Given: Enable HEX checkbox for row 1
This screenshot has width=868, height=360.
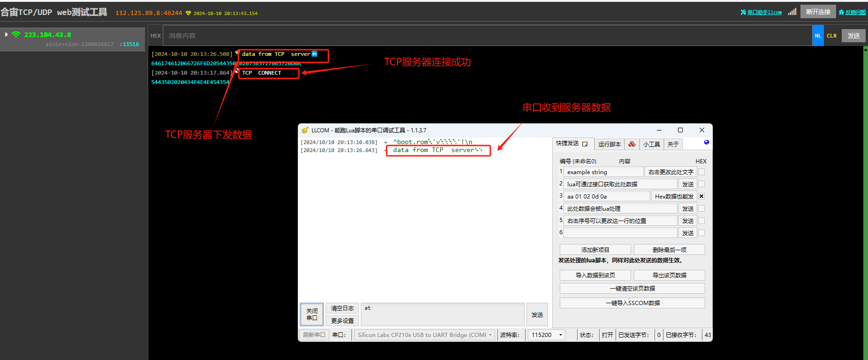Looking at the screenshot, I should point(701,172).
